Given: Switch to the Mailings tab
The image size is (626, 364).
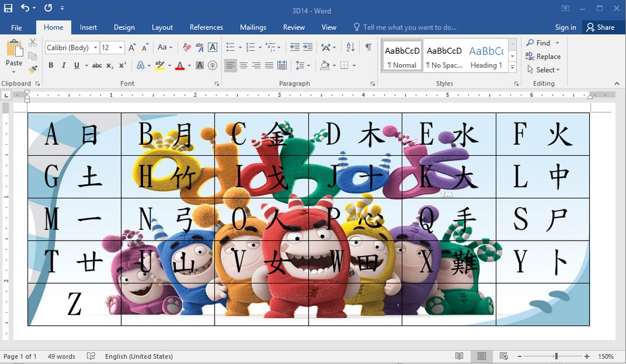Looking at the screenshot, I should pos(253,27).
